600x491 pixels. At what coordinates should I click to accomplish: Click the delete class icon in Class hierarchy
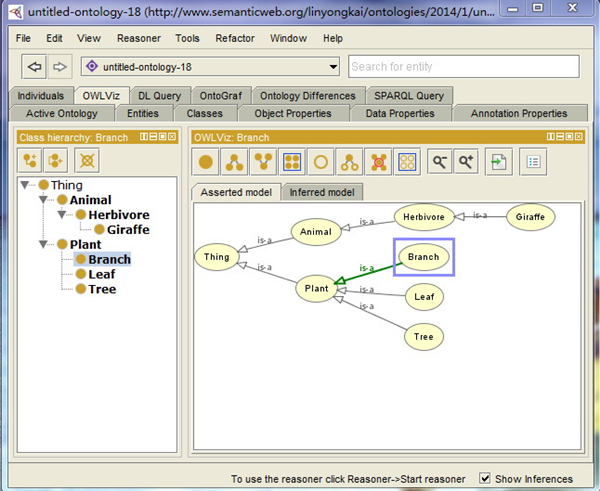[x=88, y=160]
